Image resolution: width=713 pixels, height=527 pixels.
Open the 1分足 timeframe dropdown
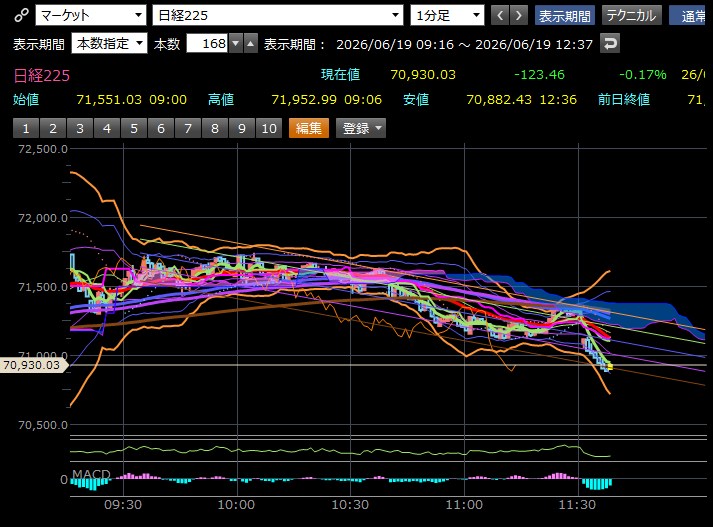pyautogui.click(x=447, y=15)
